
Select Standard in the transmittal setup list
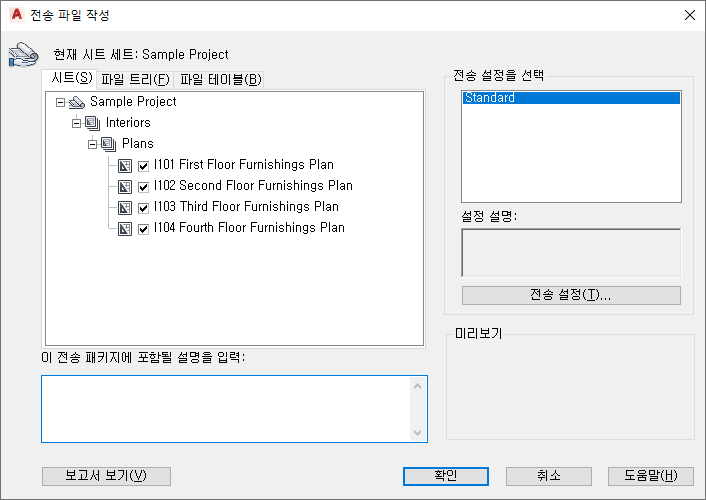pos(570,98)
